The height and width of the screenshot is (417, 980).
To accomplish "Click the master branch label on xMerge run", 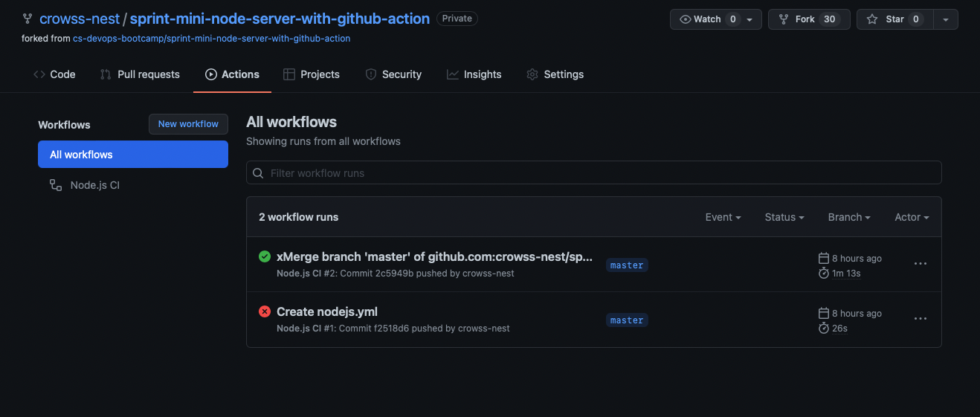I will pos(627,265).
